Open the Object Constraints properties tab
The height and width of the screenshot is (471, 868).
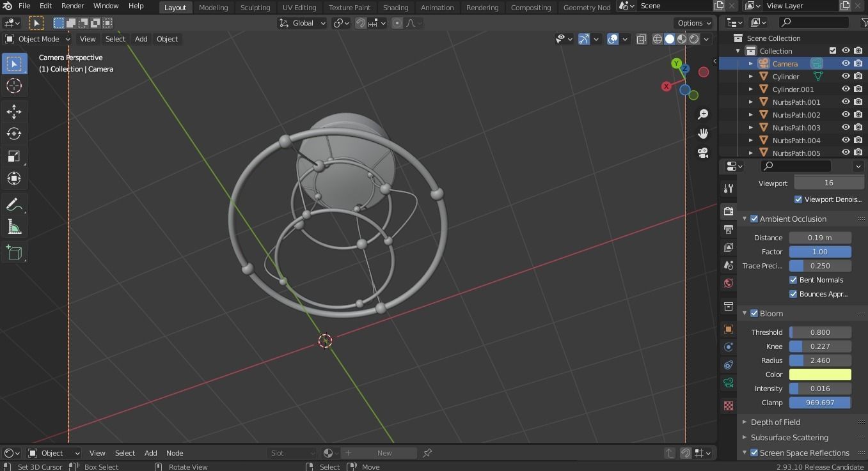click(728, 365)
